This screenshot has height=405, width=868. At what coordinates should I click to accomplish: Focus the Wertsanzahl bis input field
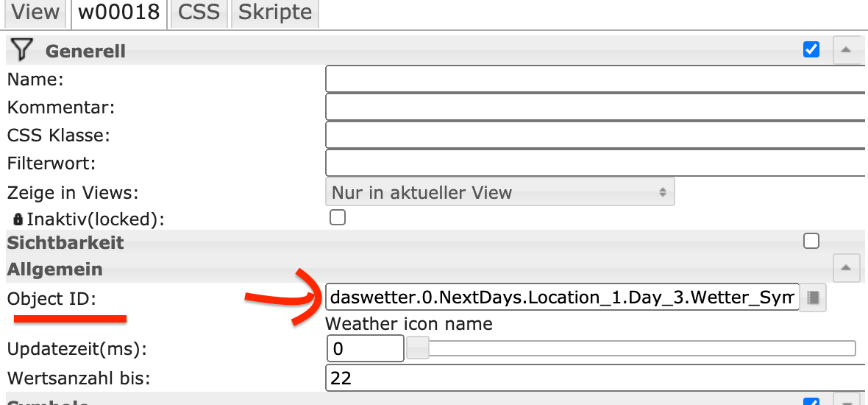(596, 378)
